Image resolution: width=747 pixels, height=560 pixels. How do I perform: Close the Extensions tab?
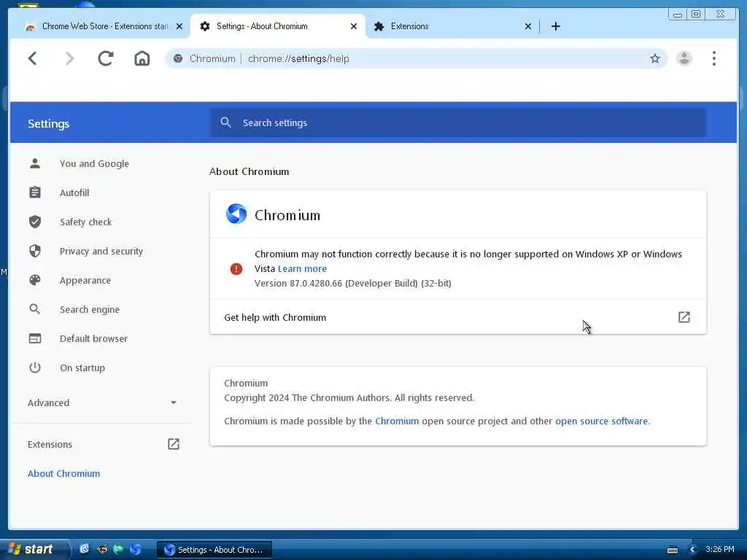[528, 26]
